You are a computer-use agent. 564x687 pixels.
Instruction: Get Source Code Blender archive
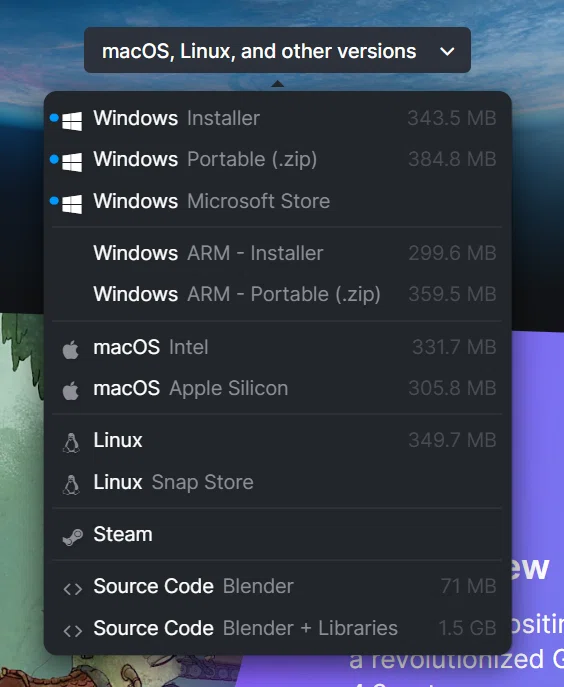277,586
